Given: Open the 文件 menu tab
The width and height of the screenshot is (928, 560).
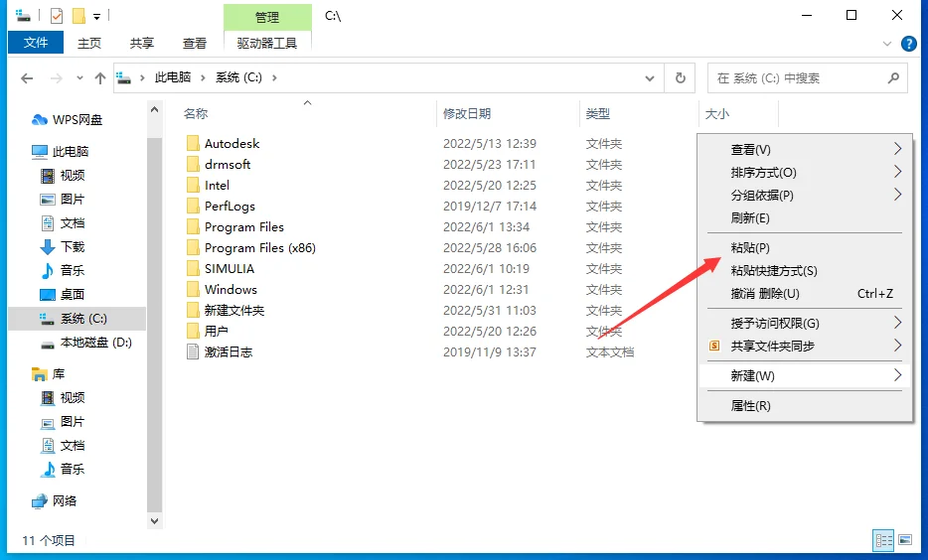Looking at the screenshot, I should click(x=36, y=43).
